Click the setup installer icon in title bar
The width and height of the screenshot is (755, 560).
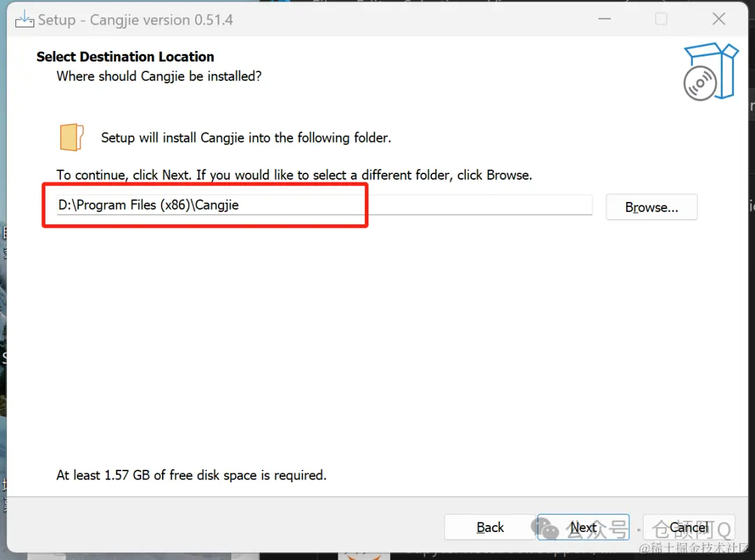(24, 19)
